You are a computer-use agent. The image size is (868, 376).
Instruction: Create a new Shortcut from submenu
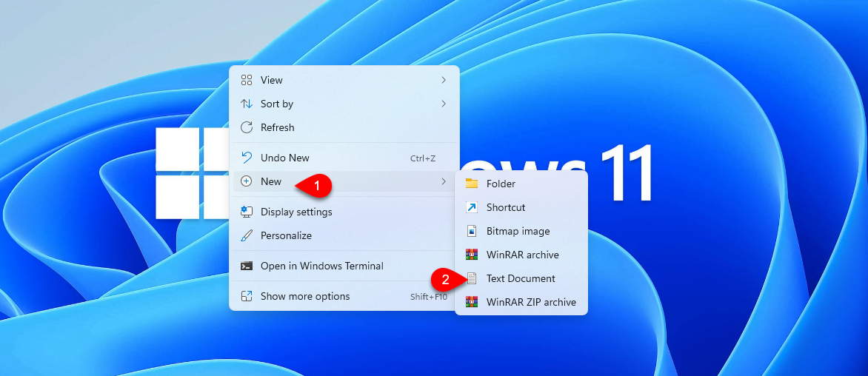coord(521,207)
